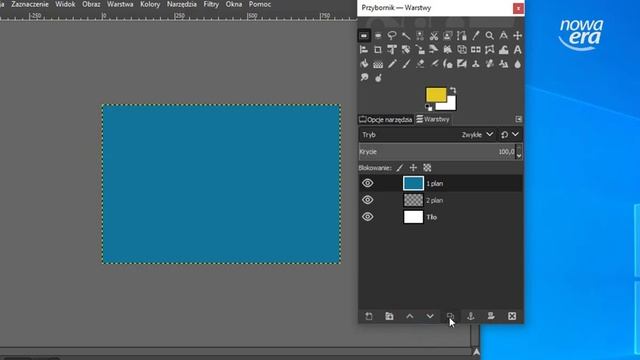640x360 pixels.
Task: Select the Paintbrush tool
Action: click(406, 64)
